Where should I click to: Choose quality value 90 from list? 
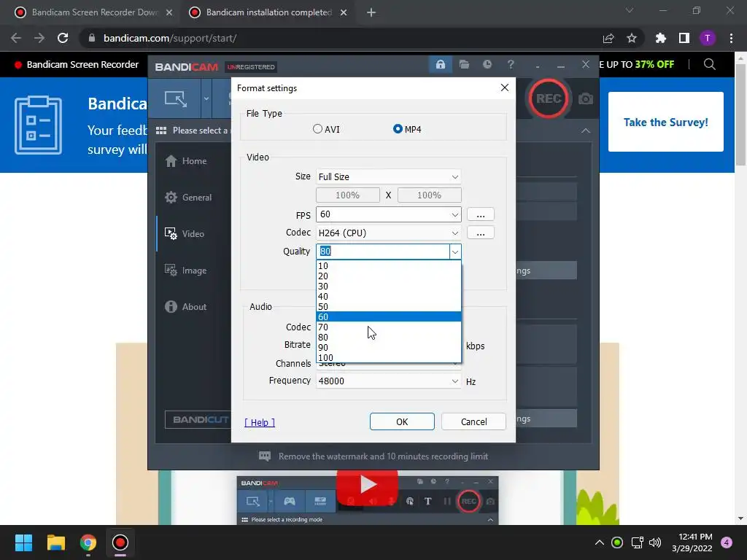click(389, 347)
